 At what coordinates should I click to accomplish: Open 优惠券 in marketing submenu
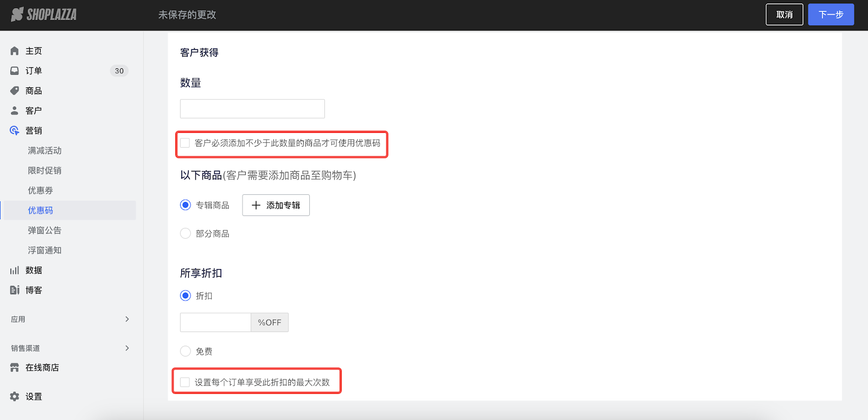pos(41,190)
